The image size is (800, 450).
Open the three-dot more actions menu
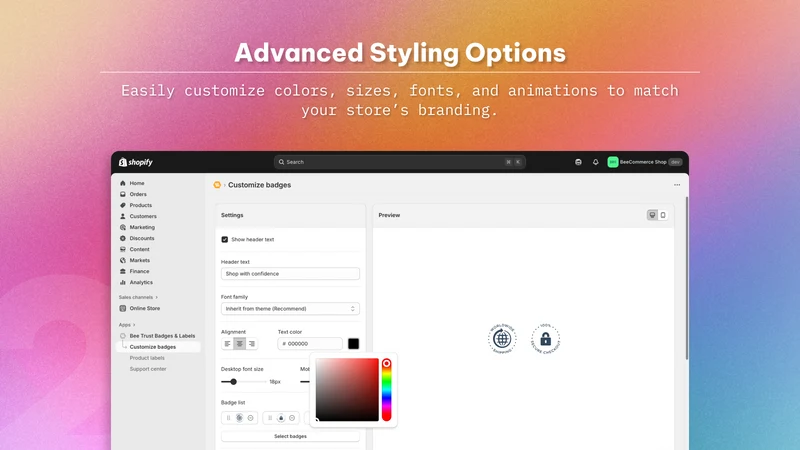coord(677,185)
